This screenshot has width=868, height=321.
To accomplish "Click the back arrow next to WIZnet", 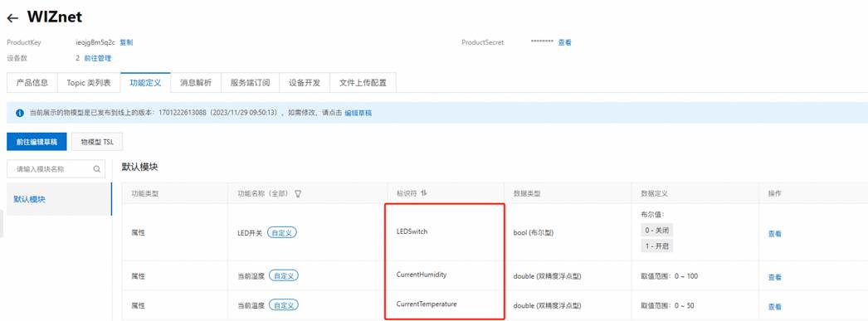I will pyautogui.click(x=12, y=18).
